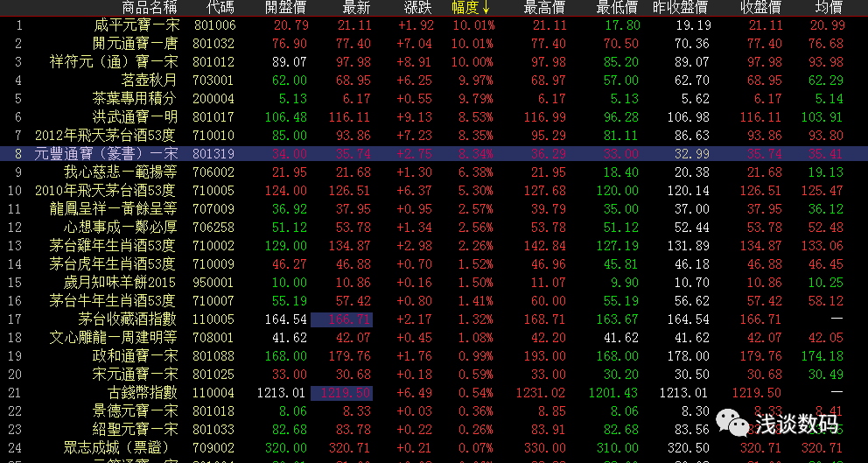Select the row 古錢幣指數
This screenshot has height=463, width=868.
(x=434, y=393)
